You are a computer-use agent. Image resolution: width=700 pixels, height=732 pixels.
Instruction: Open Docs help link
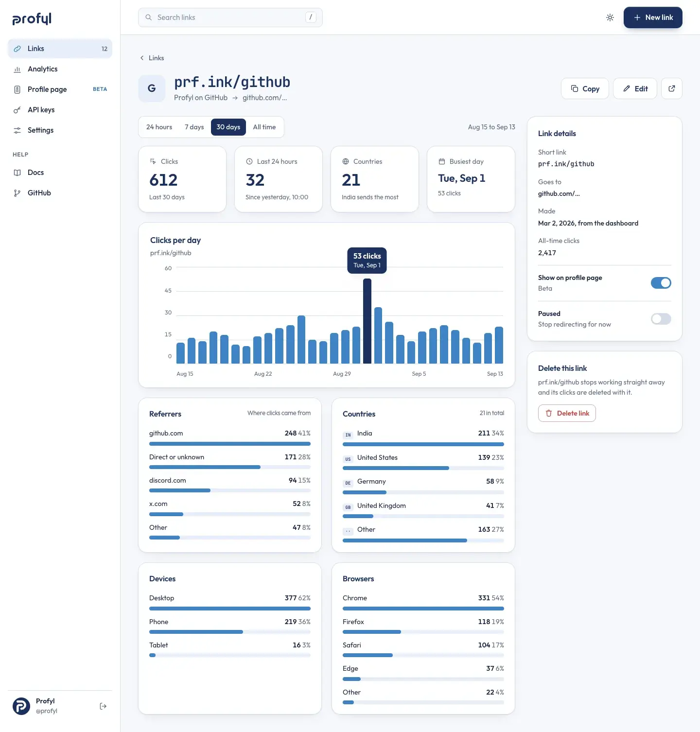[x=60, y=173]
